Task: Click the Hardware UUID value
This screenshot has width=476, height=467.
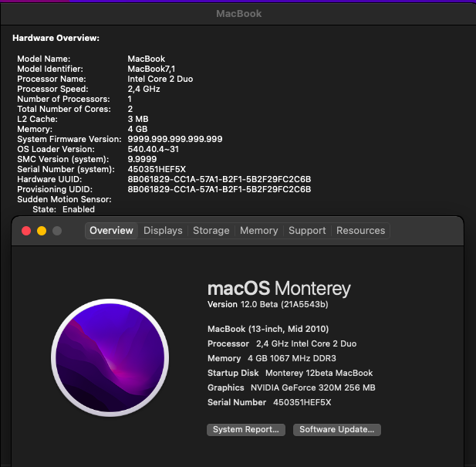Action: (219, 179)
